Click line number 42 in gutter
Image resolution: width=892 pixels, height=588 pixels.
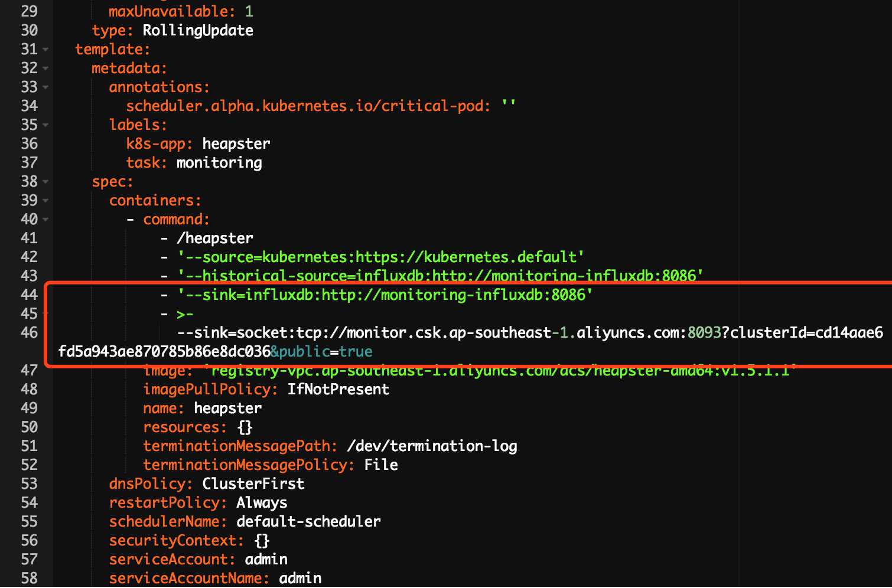click(29, 257)
